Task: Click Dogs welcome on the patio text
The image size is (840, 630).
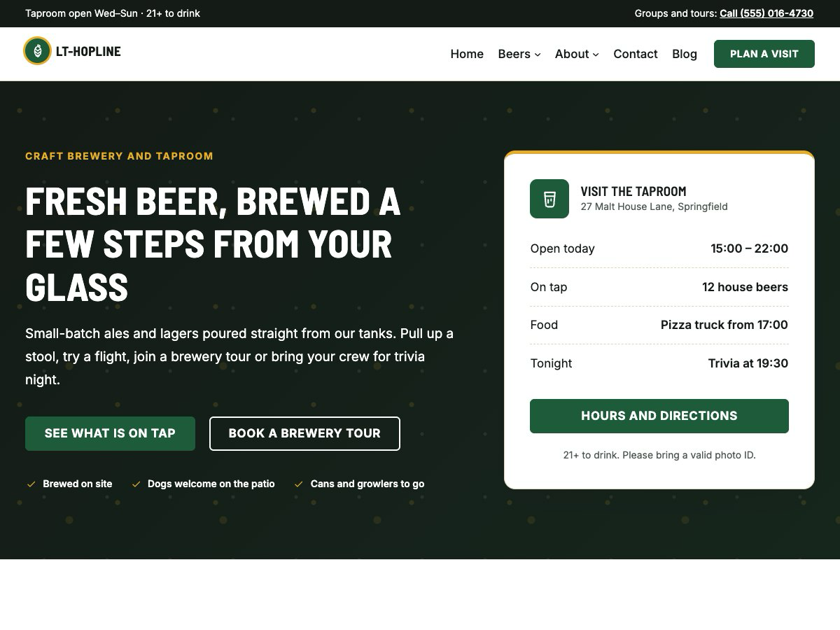Action: click(211, 484)
